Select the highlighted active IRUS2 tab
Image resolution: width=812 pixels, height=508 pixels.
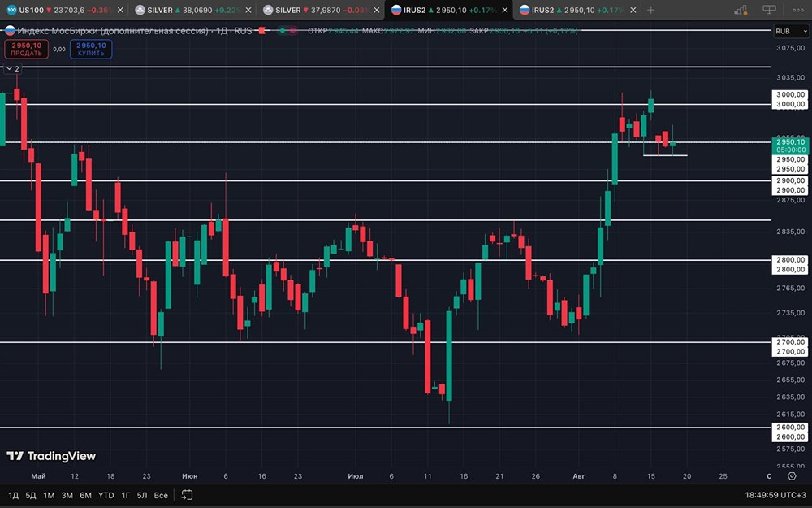click(448, 10)
